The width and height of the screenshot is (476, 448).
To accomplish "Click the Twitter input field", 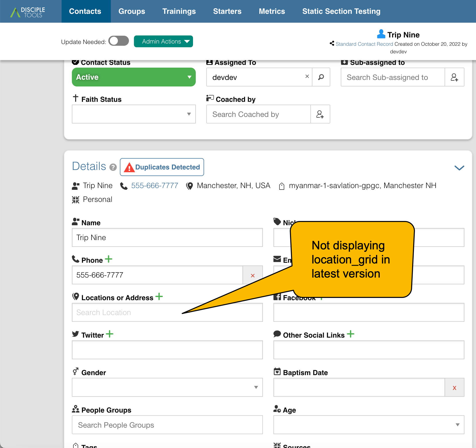I will tap(167, 350).
